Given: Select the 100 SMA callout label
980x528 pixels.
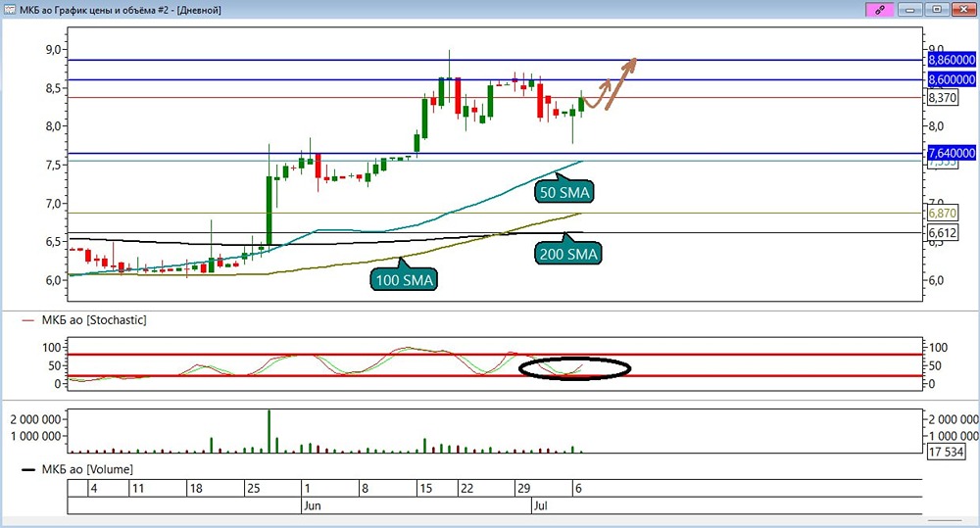Looking at the screenshot, I should point(404,279).
